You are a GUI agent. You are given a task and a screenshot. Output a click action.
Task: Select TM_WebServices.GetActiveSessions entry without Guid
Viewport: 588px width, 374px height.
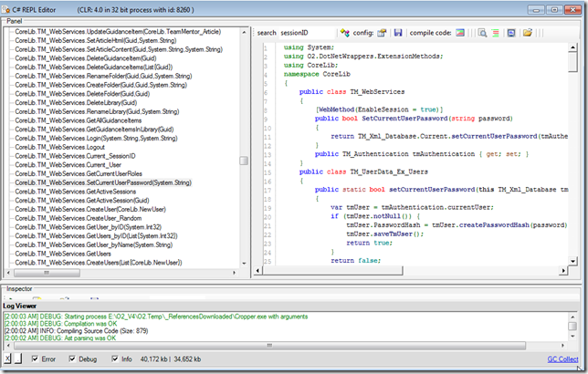(76, 192)
